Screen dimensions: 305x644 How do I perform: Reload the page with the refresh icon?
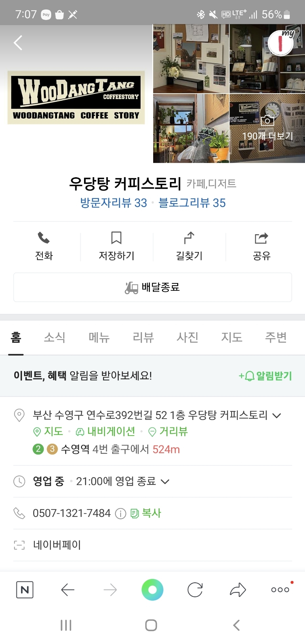tap(195, 590)
